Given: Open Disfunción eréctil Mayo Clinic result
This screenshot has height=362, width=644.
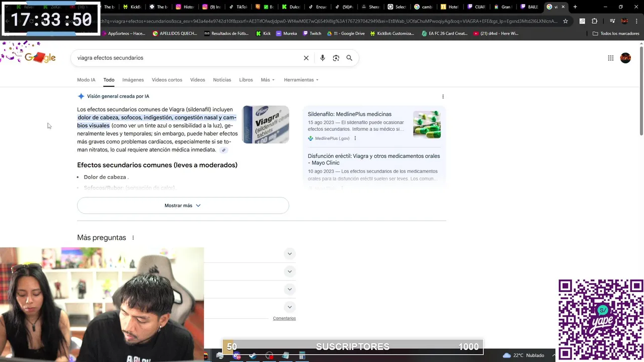Looking at the screenshot, I should click(374, 159).
